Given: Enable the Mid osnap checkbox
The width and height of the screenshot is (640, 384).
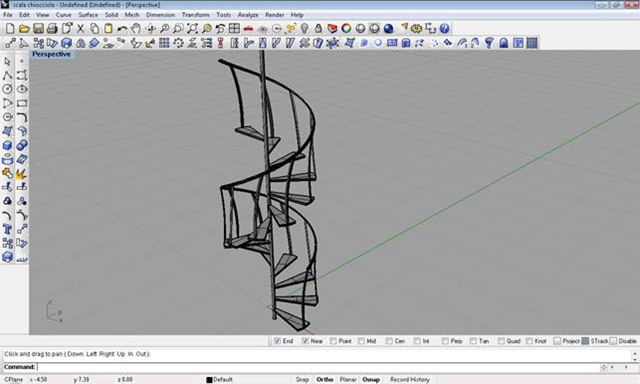Looking at the screenshot, I should (x=361, y=341).
